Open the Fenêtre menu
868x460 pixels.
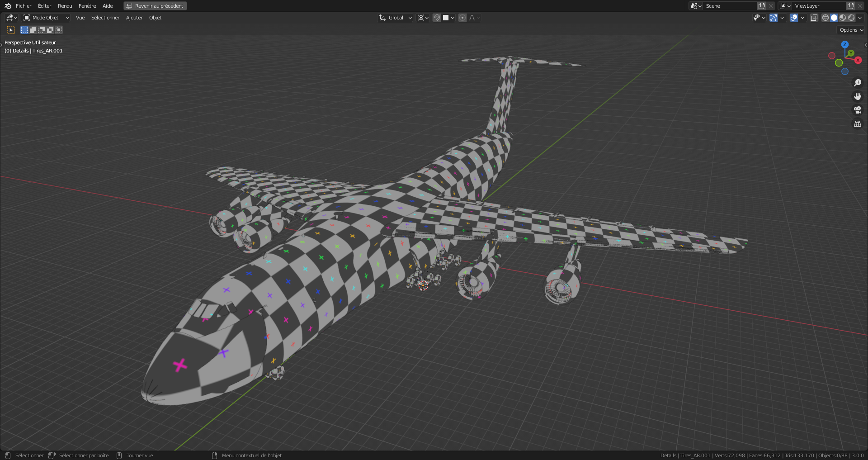87,6
